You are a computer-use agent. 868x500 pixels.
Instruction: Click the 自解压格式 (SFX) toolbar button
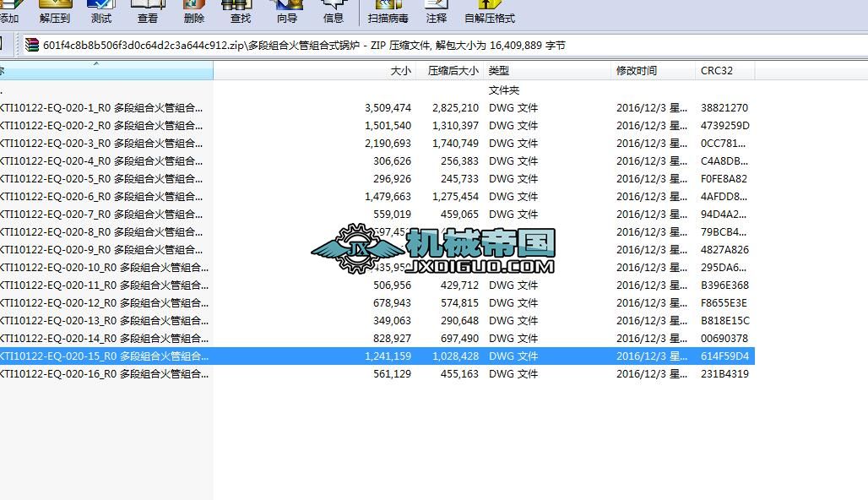coord(490,12)
